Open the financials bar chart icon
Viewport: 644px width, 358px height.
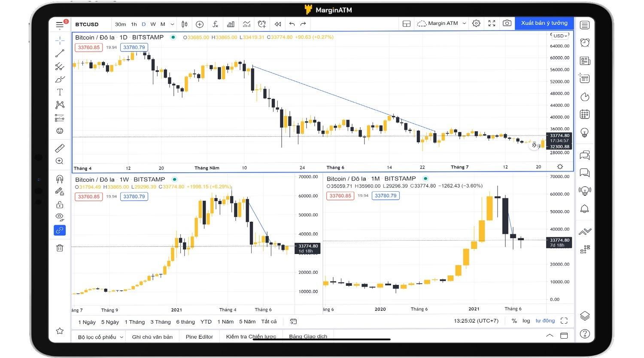click(x=231, y=24)
